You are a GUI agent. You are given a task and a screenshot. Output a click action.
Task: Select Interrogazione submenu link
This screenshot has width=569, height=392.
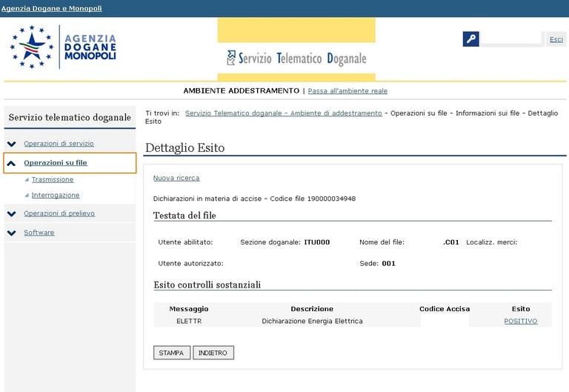click(x=56, y=195)
